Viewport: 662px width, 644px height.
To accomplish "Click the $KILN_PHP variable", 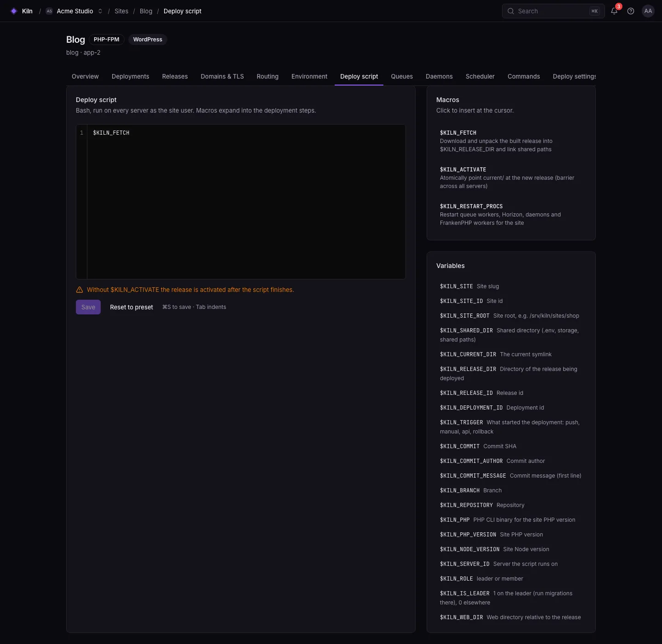I will (511, 520).
